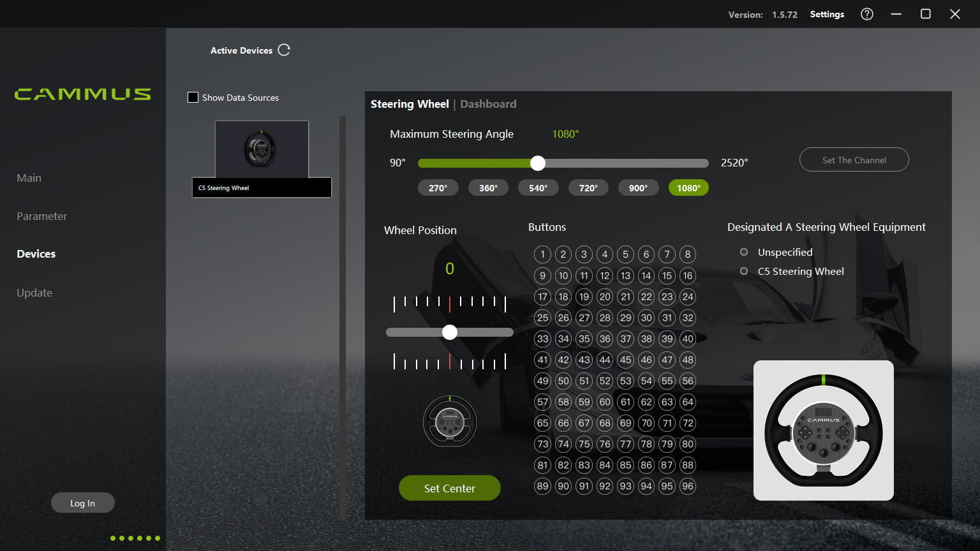Click button indicator 64
This screenshot has width=980, height=551.
coord(687,402)
